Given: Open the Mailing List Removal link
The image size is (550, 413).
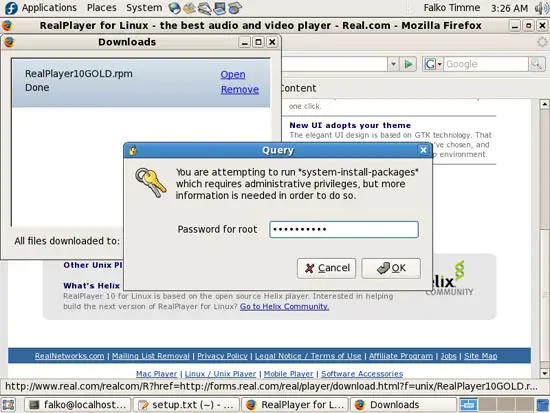Looking at the screenshot, I should coord(151,356).
